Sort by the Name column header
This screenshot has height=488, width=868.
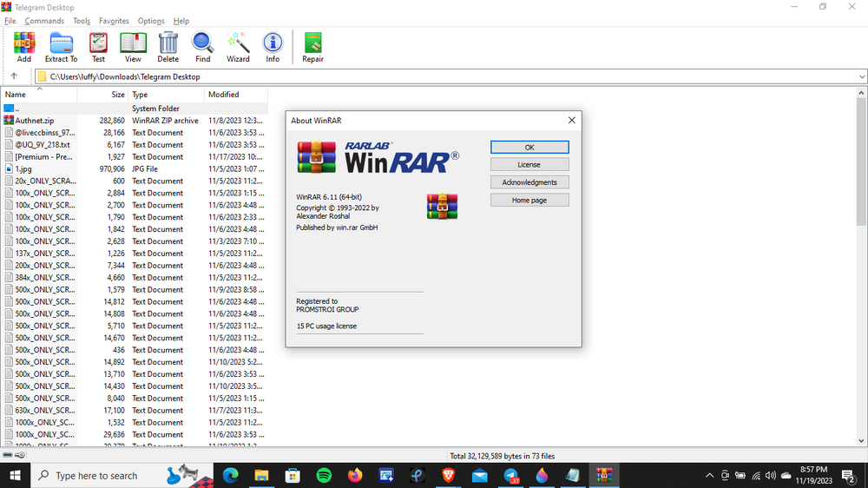click(x=39, y=94)
